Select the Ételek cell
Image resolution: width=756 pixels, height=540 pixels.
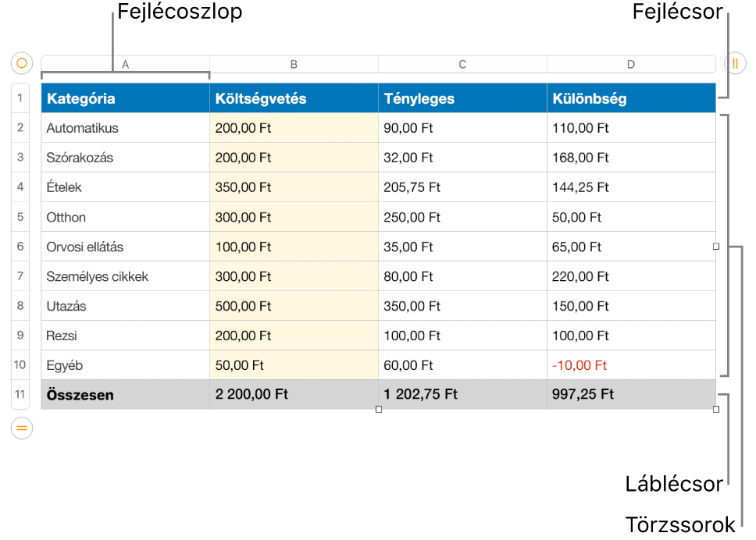[x=126, y=187]
